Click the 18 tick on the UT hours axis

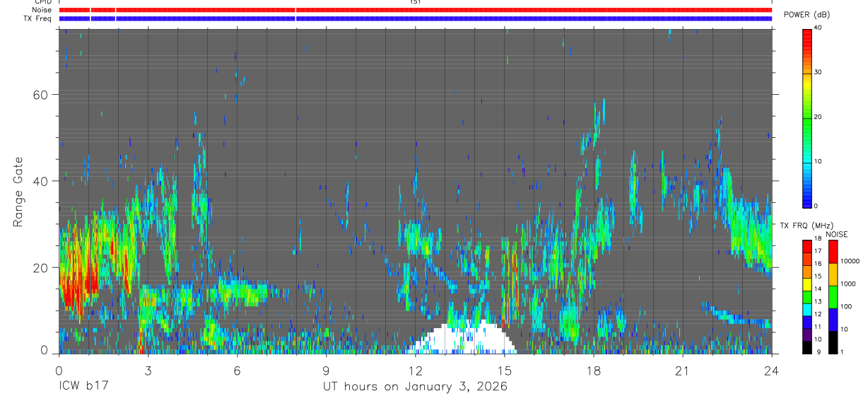coord(593,370)
